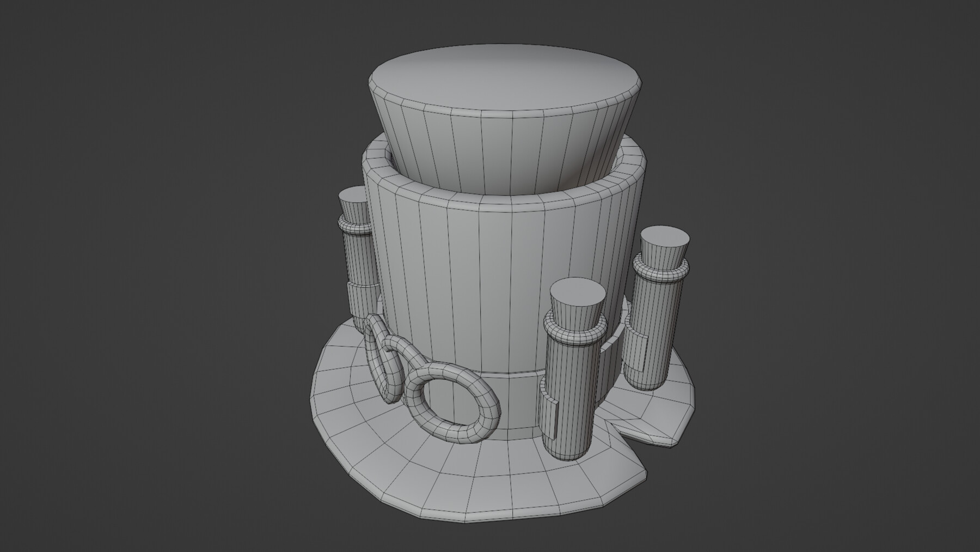980x552 pixels.
Task: Click the cap of the left vial
Action: pyautogui.click(x=354, y=204)
